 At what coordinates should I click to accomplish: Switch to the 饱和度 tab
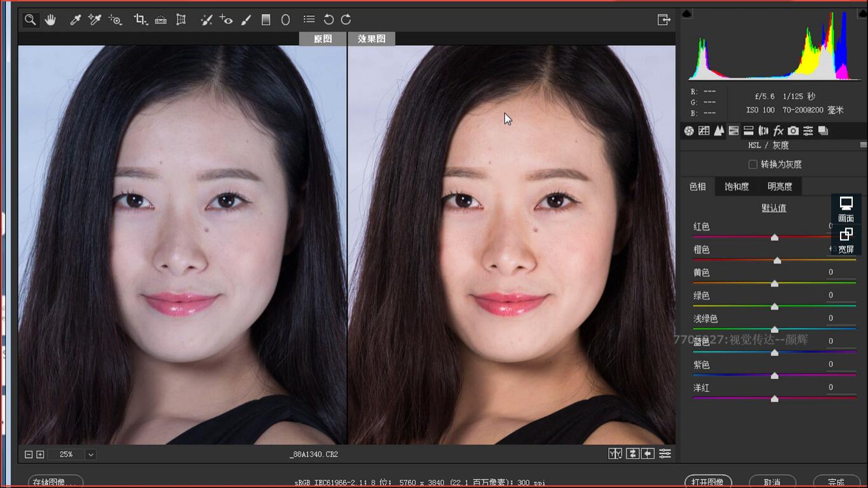click(x=736, y=186)
